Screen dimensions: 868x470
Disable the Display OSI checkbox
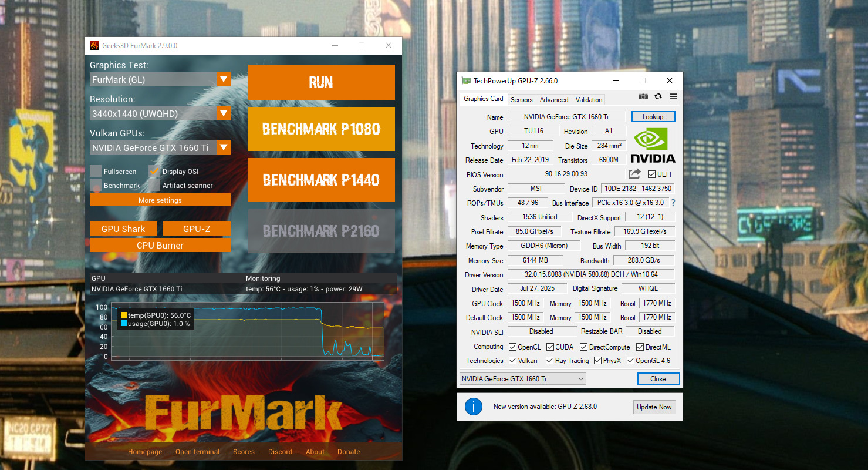[154, 172]
